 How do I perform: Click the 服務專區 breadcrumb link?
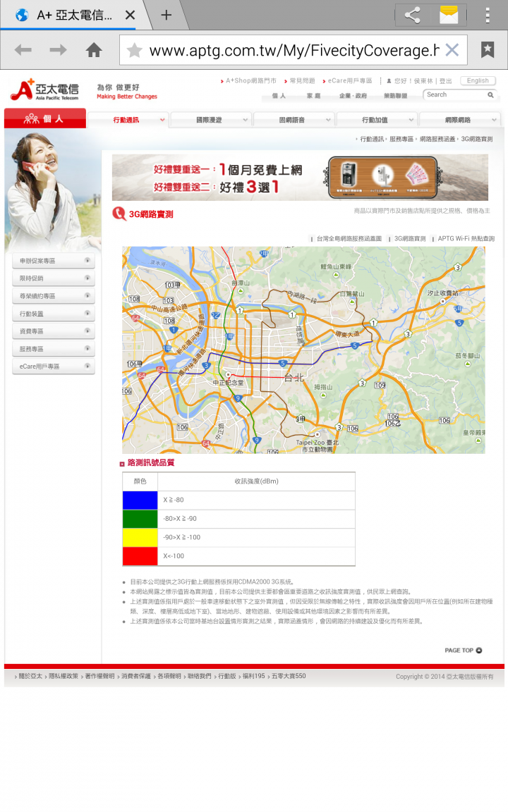pyautogui.click(x=401, y=139)
